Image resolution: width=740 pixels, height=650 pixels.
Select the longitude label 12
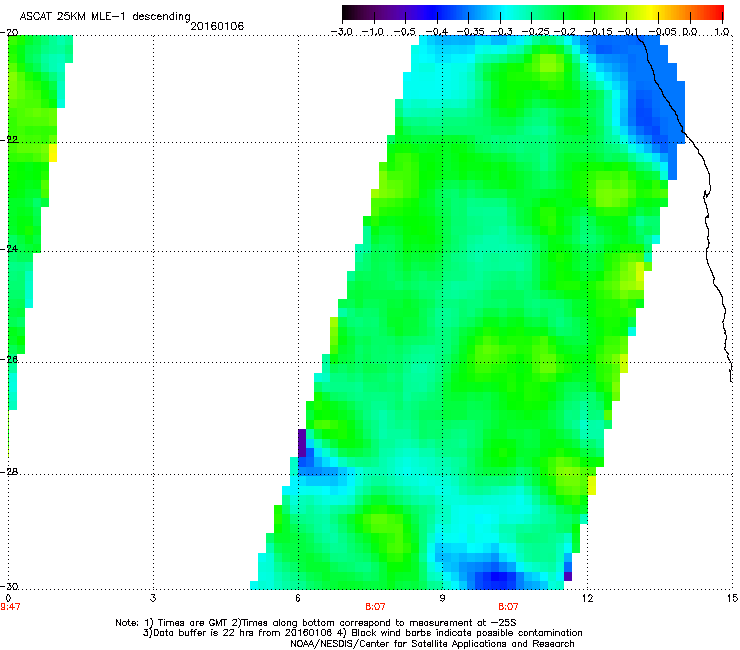coord(587,598)
